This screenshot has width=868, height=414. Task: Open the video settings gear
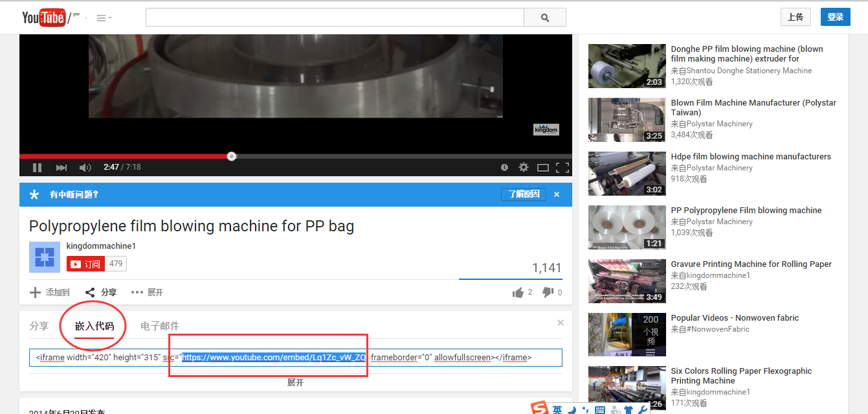[x=523, y=168]
